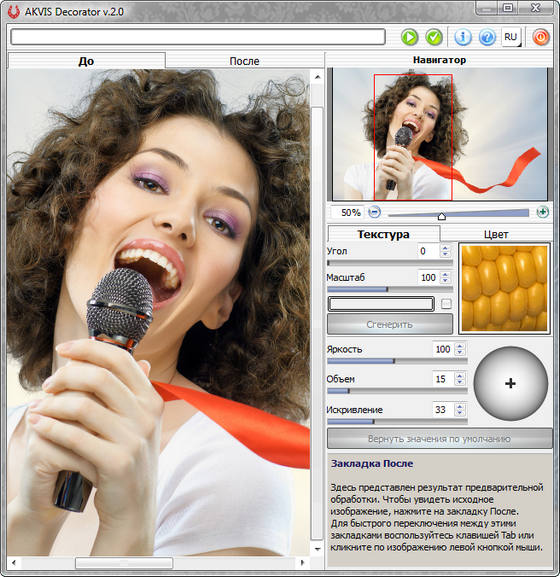The height and width of the screenshot is (577, 560).
Task: Open program info with blue 'i' icon
Action: [462, 37]
